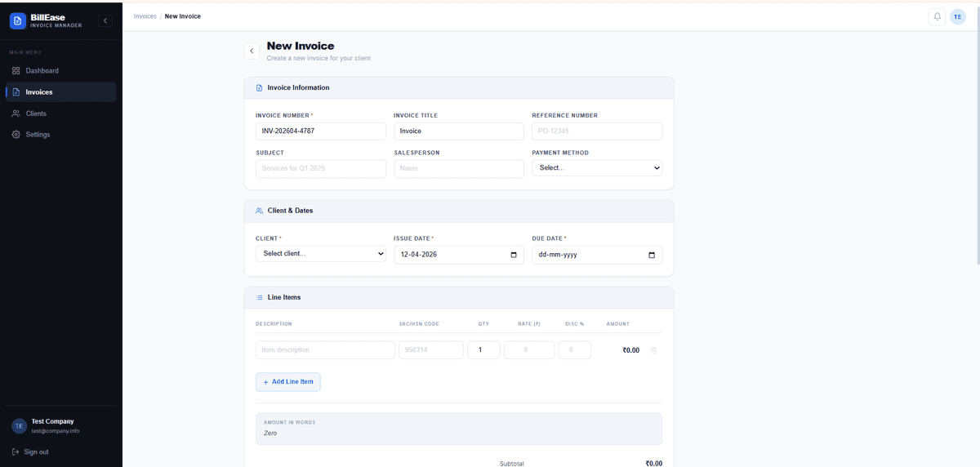
Task: Click the Rate input field
Action: [529, 350]
